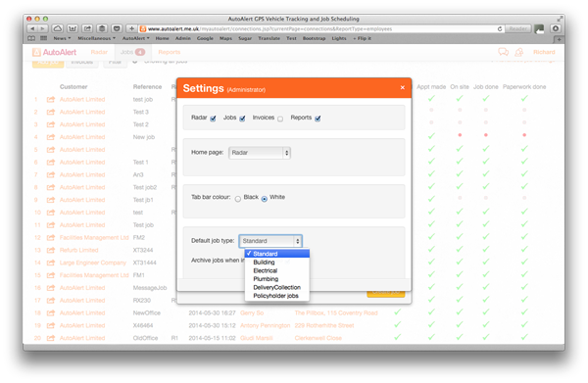588x383 pixels.
Task: Switch to the Jobs tab
Action: pyautogui.click(x=132, y=52)
